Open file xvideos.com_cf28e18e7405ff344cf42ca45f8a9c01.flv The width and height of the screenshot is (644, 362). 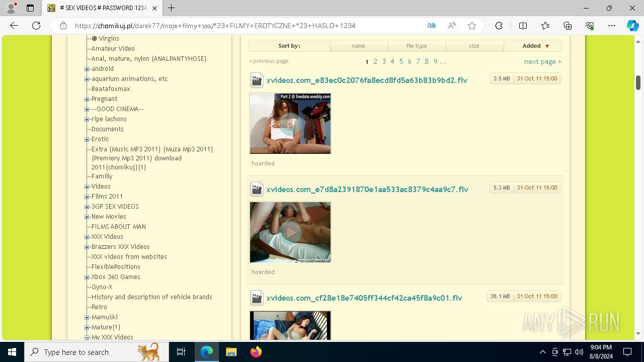[x=364, y=298]
